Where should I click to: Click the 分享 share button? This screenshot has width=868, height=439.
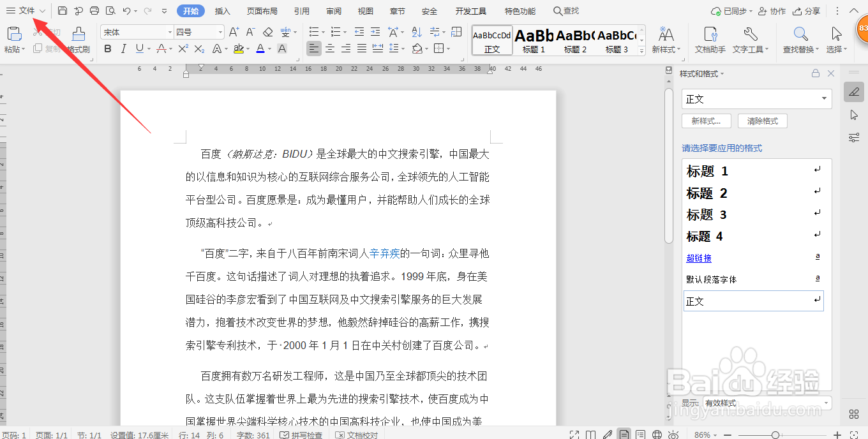pyautogui.click(x=807, y=11)
